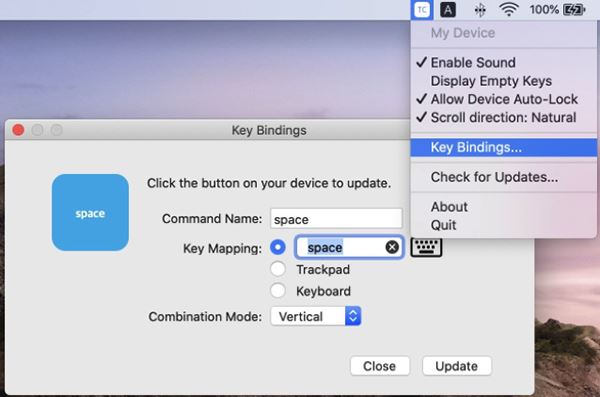The width and height of the screenshot is (600, 397).
Task: Click the TC app icon in menu bar
Action: coord(422,10)
